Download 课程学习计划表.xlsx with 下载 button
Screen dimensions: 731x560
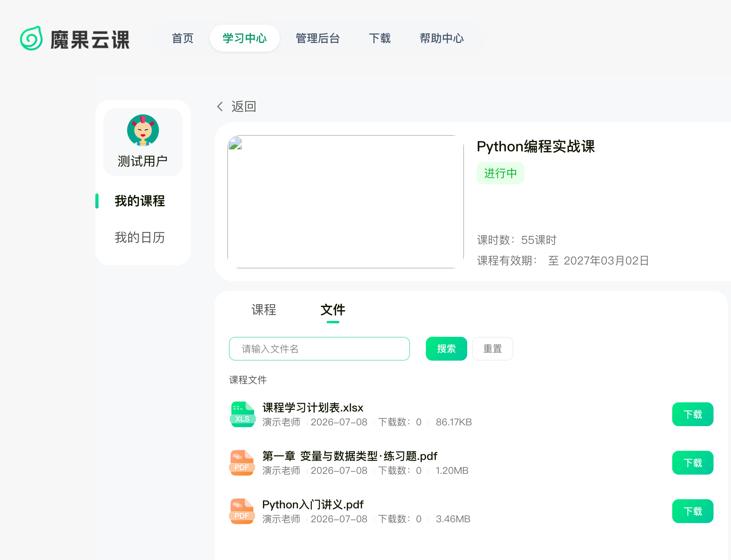693,414
